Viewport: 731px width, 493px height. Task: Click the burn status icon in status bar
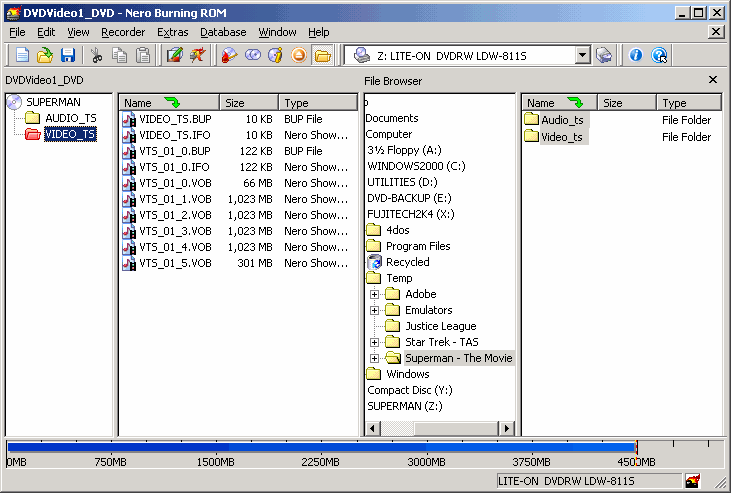[692, 480]
